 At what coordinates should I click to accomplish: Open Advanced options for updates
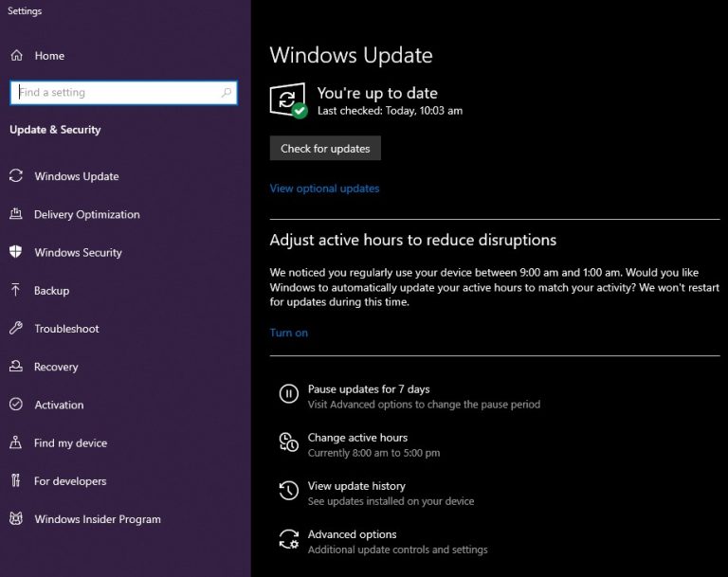pos(352,534)
